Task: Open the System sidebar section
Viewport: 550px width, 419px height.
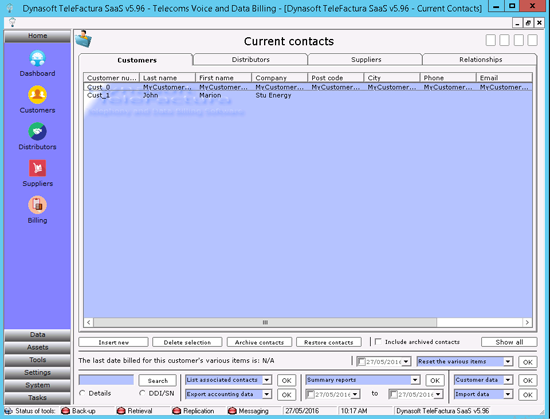Action: 38,385
